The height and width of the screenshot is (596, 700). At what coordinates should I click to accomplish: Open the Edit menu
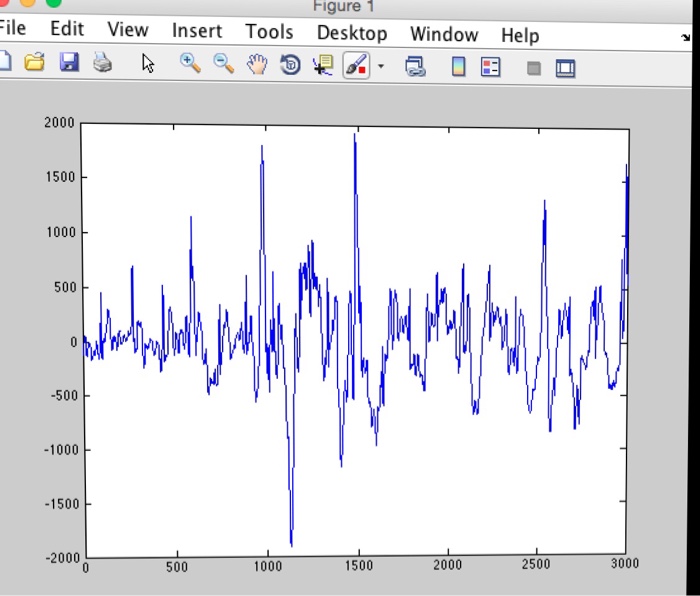(x=67, y=29)
